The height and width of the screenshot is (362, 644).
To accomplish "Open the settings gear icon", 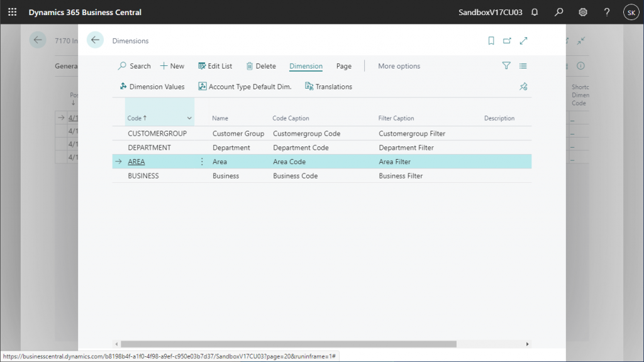I will click(x=583, y=12).
